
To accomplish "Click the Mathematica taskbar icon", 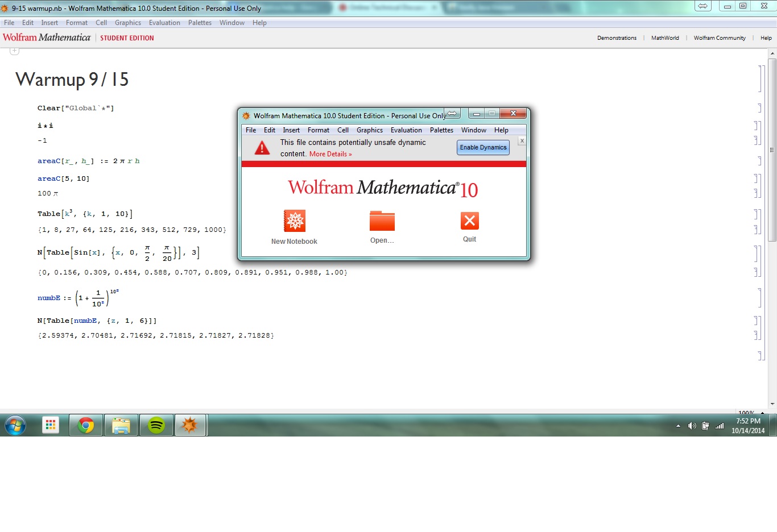I will (x=191, y=425).
